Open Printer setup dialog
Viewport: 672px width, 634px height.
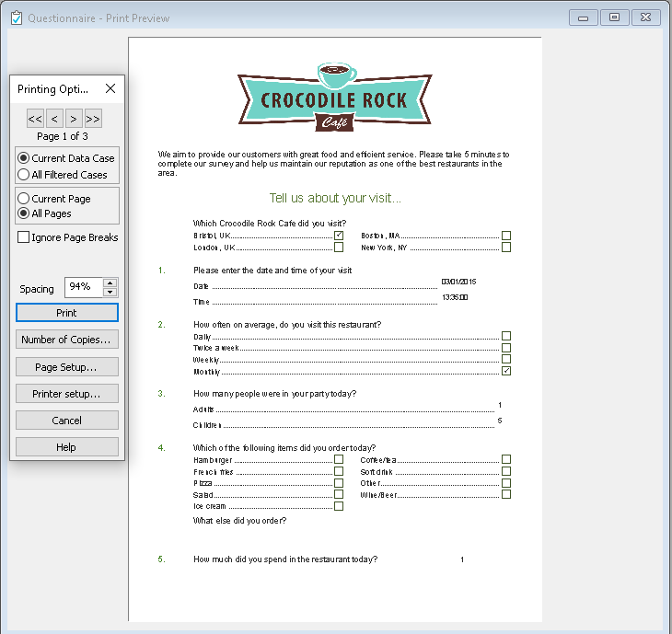click(67, 394)
